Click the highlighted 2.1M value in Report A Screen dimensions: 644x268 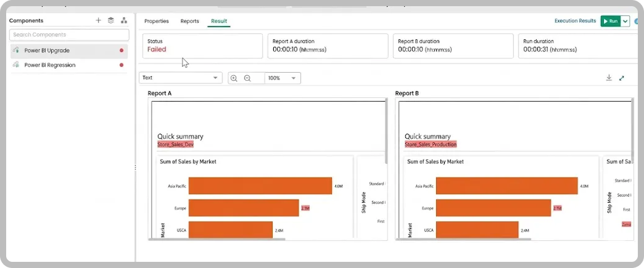pos(305,208)
